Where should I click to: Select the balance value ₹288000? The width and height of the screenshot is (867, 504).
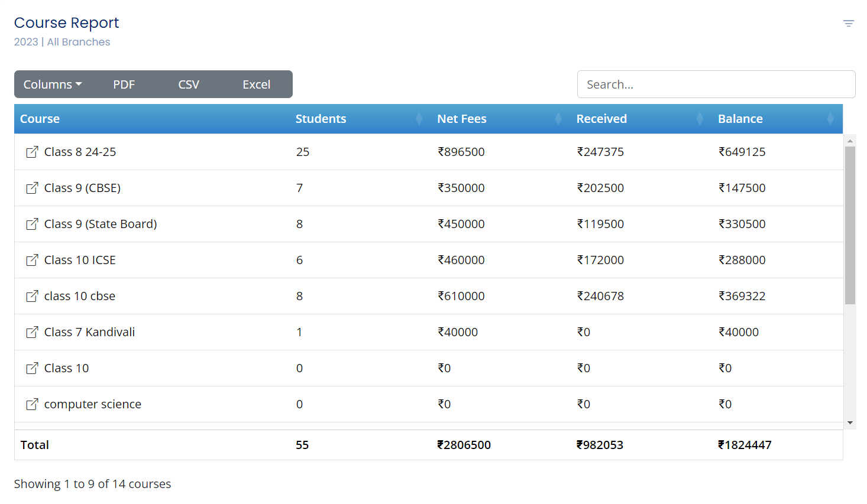(x=742, y=260)
